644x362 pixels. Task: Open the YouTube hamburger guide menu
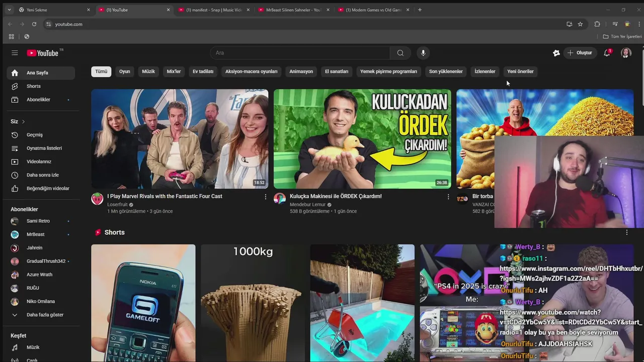[x=15, y=53]
